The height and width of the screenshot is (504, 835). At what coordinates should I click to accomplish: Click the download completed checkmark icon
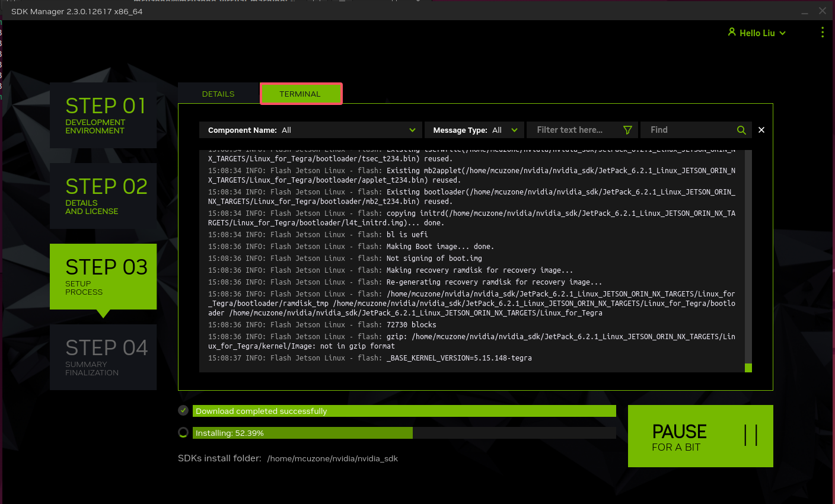(x=183, y=410)
